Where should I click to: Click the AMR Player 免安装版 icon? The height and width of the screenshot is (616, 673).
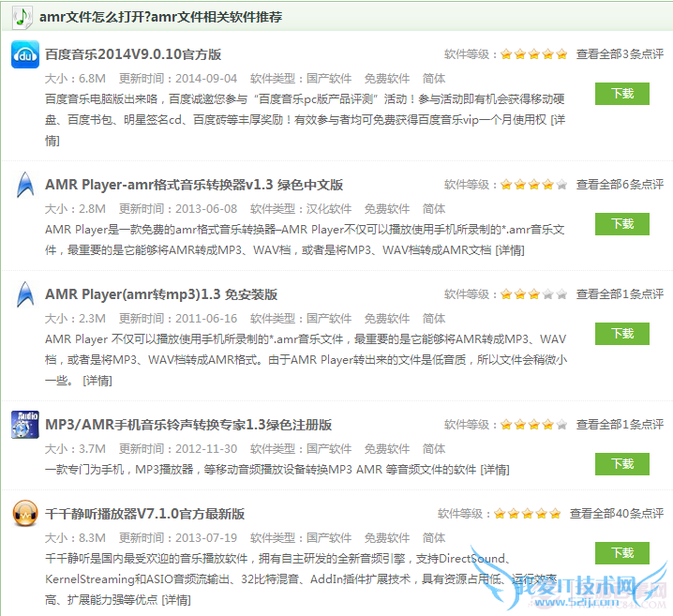[x=25, y=294]
